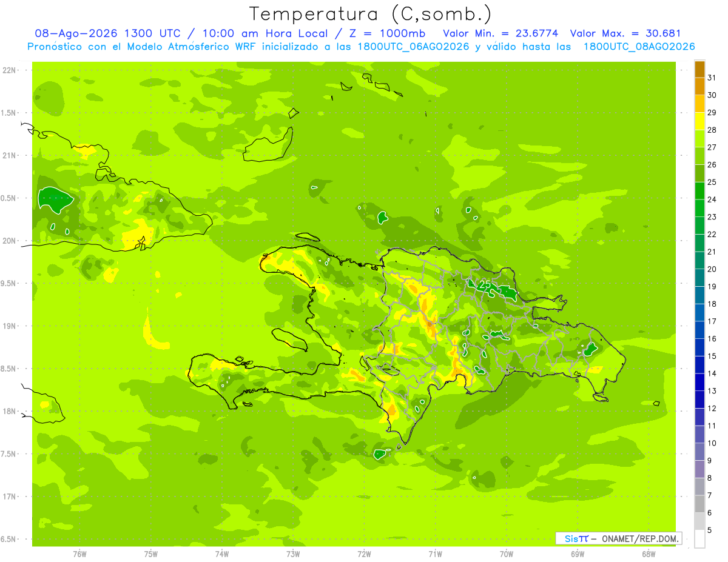Click the colorbar value label "26"
Viewport: 728px width, 562px height.
[712, 164]
